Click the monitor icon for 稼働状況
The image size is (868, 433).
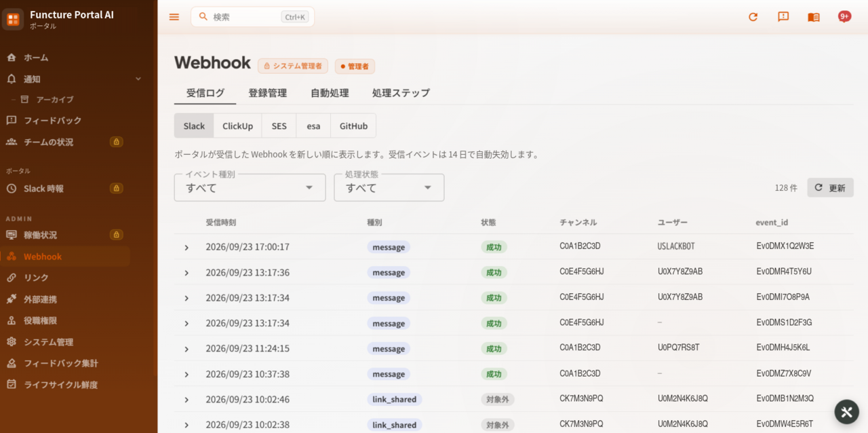12,235
